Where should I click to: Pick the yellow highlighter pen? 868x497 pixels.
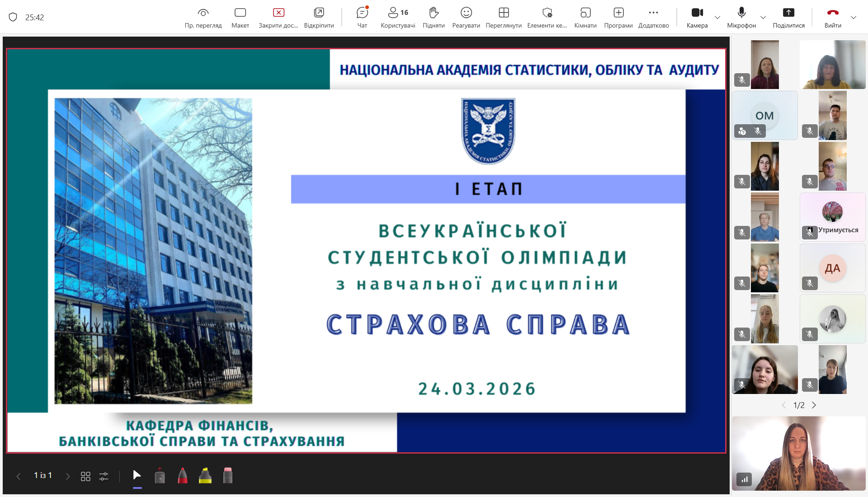tap(205, 476)
